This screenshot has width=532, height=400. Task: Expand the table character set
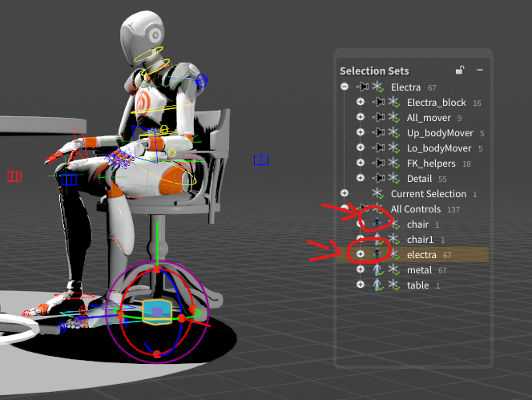tap(361, 285)
